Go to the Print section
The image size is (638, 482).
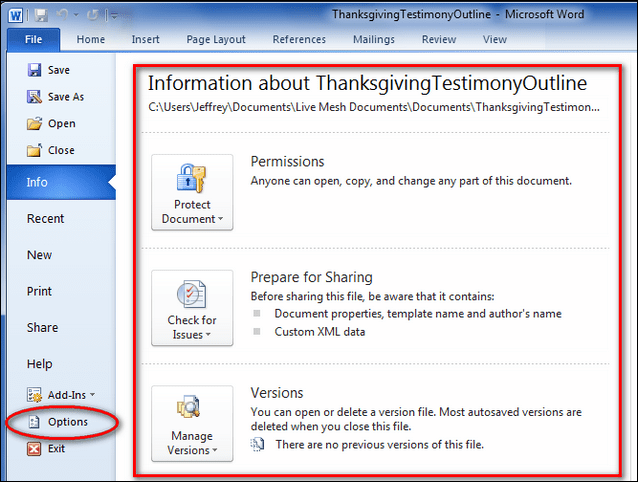click(40, 291)
